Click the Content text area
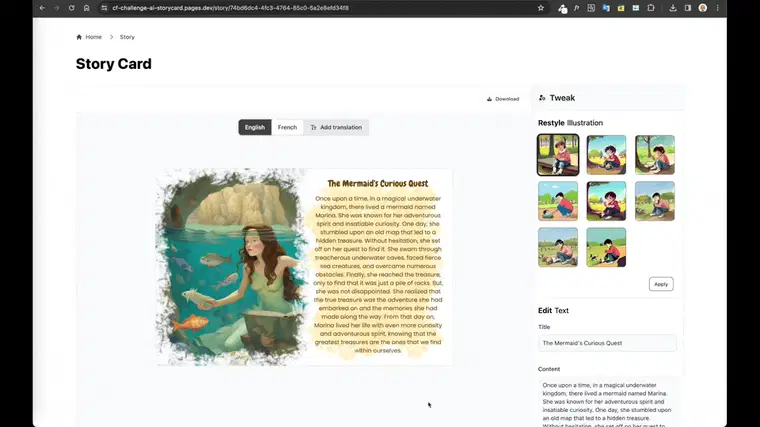Viewport: 760px width, 427px height. [x=607, y=402]
